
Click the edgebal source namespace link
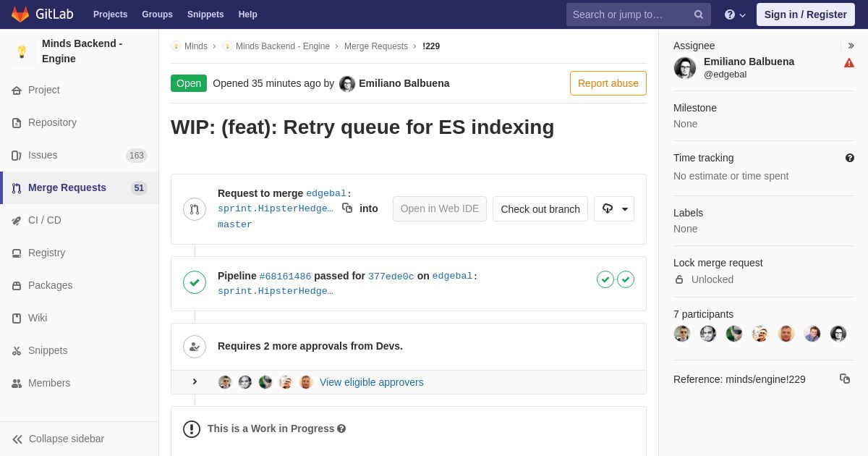[x=326, y=194]
